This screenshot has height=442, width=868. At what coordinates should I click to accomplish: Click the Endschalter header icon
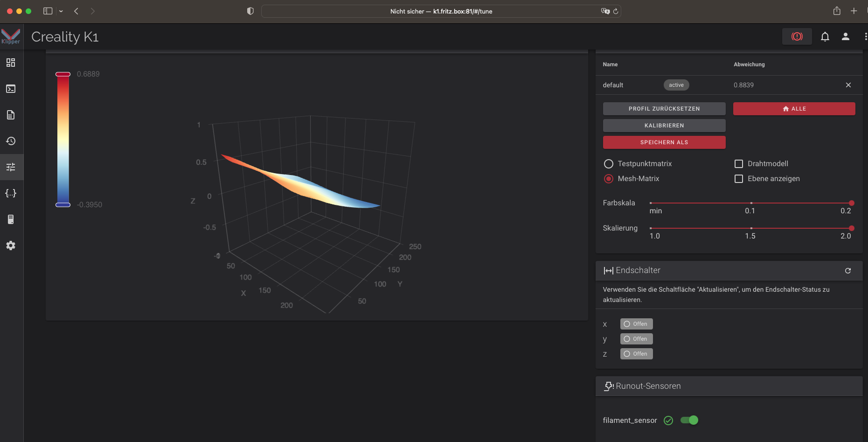coord(608,271)
